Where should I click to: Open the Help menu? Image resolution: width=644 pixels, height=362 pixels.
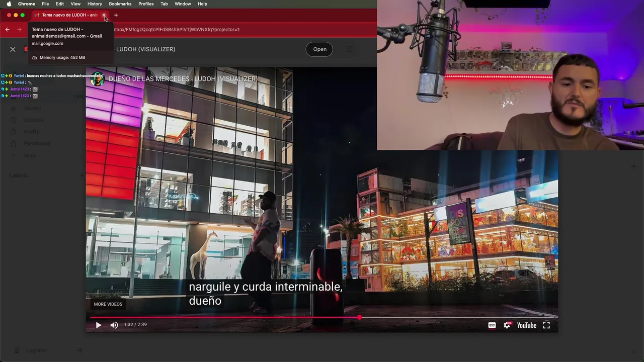202,4
